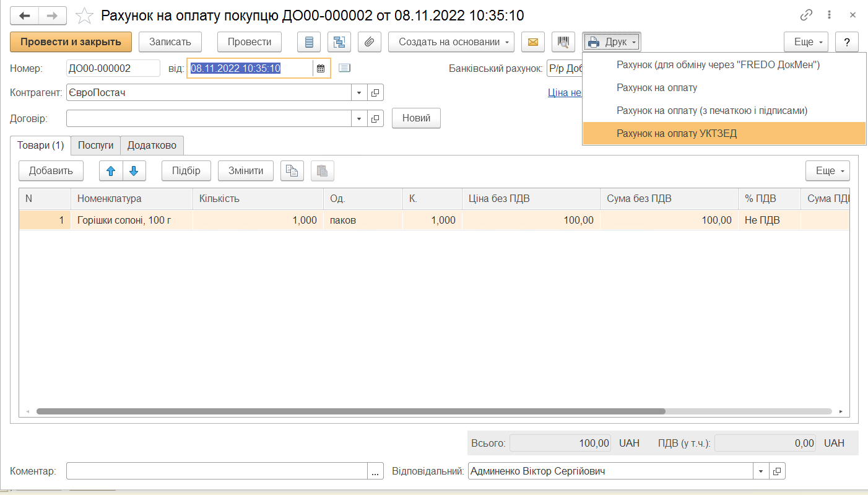Open the three-dot window menu

coord(830,15)
